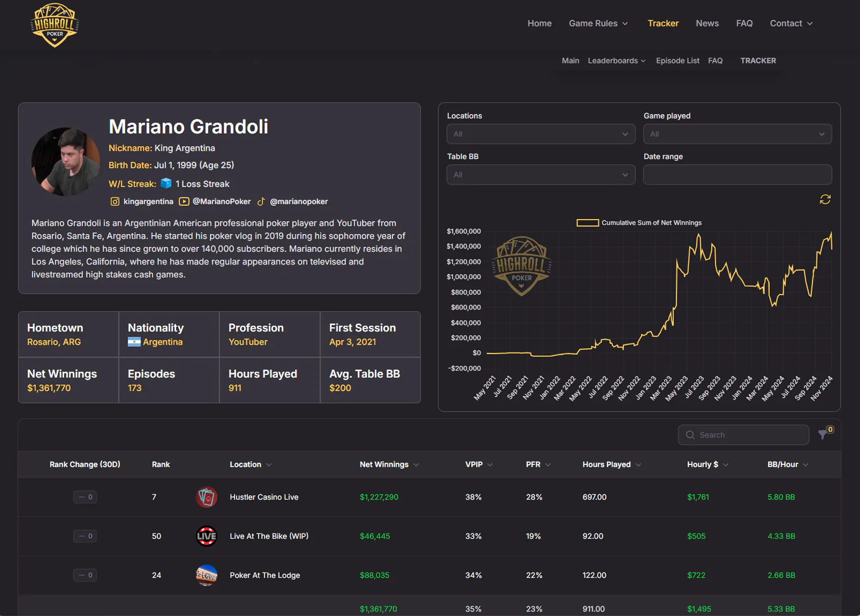Open the Table BB dropdown
Screen dimensions: 860x616
point(540,174)
